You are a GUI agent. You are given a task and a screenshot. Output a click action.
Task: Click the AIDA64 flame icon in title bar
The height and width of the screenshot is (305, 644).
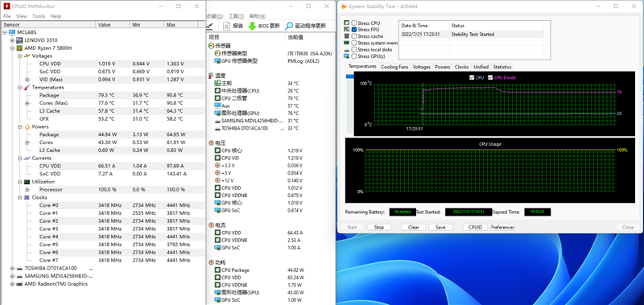pos(344,6)
